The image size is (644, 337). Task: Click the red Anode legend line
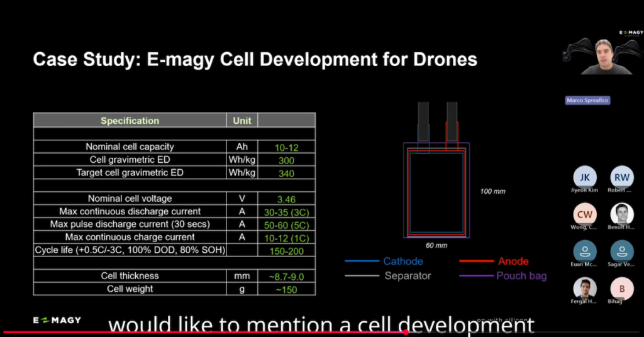click(476, 261)
